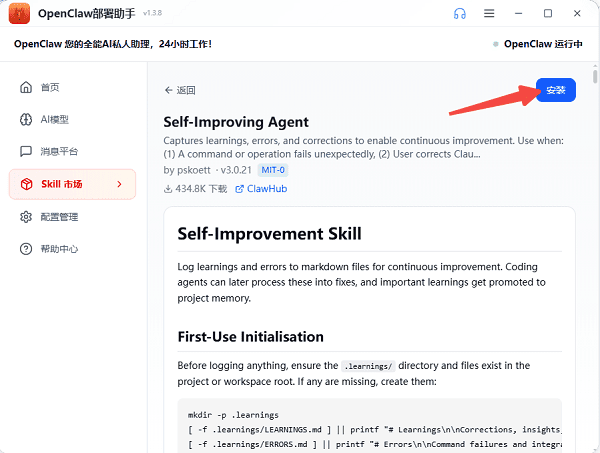
Task: Click the paragraph starting Before logging anything
Action: pyautogui.click(x=354, y=374)
